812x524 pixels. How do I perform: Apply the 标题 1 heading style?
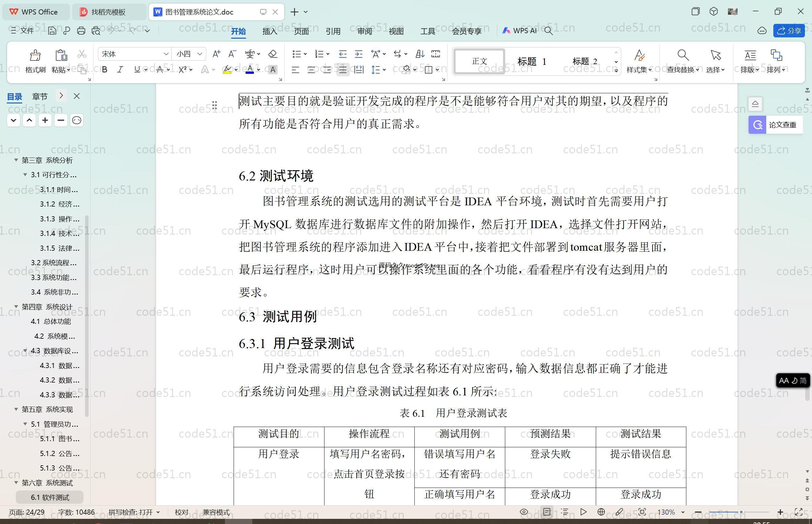pyautogui.click(x=531, y=62)
